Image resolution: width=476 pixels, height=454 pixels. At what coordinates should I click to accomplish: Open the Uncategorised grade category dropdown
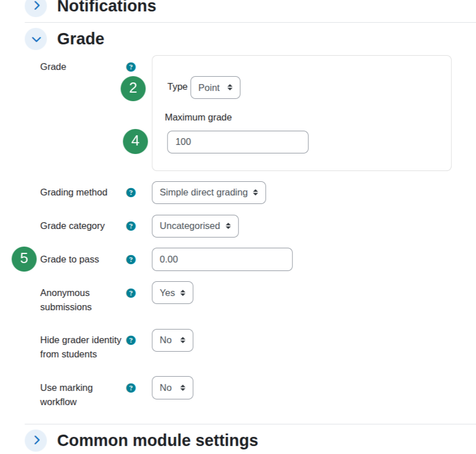(195, 226)
